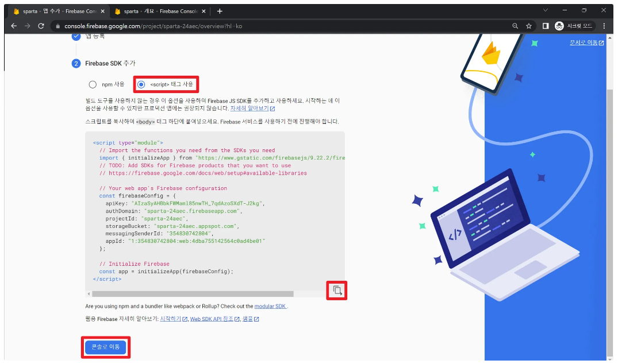Open the 자세히 알아보기 link
Viewport: 618px width, 364px height.
252,108
